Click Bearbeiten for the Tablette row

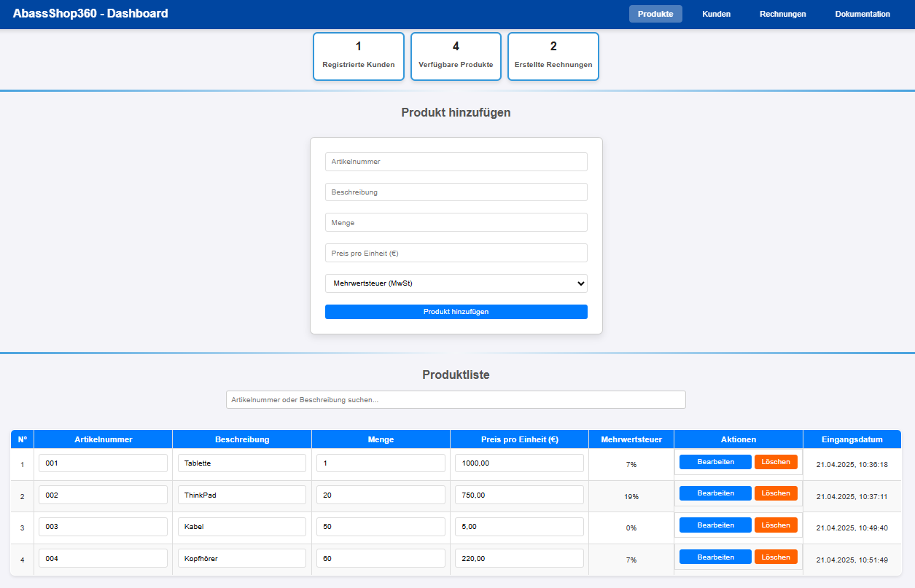(715, 462)
